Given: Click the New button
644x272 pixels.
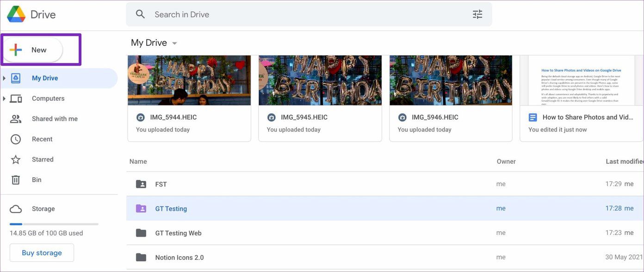Looking at the screenshot, I should [32, 50].
